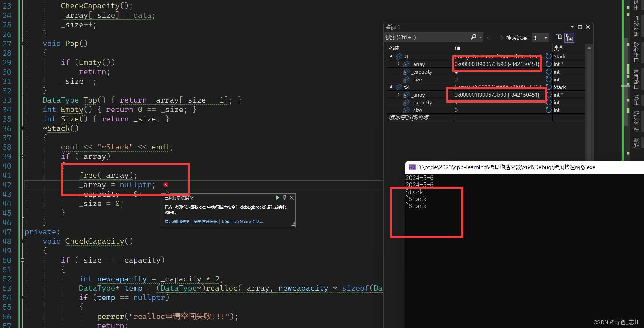Click the _size field icon under s2
This screenshot has height=328, width=644.
pyautogui.click(x=406, y=110)
